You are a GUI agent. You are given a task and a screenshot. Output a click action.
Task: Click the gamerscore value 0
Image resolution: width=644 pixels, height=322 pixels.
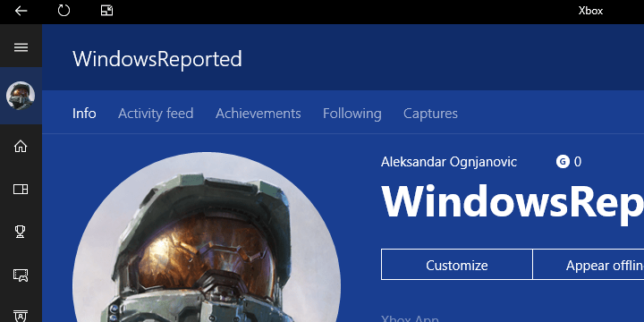(x=578, y=162)
